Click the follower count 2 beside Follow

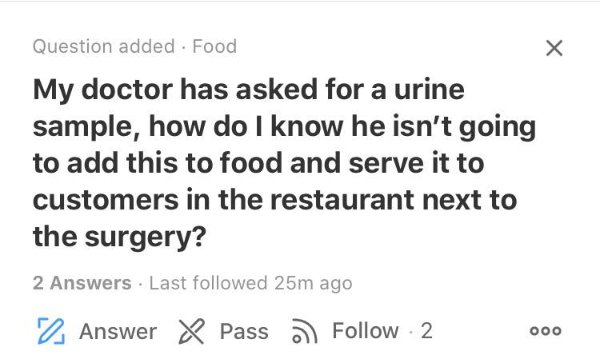[427, 330]
